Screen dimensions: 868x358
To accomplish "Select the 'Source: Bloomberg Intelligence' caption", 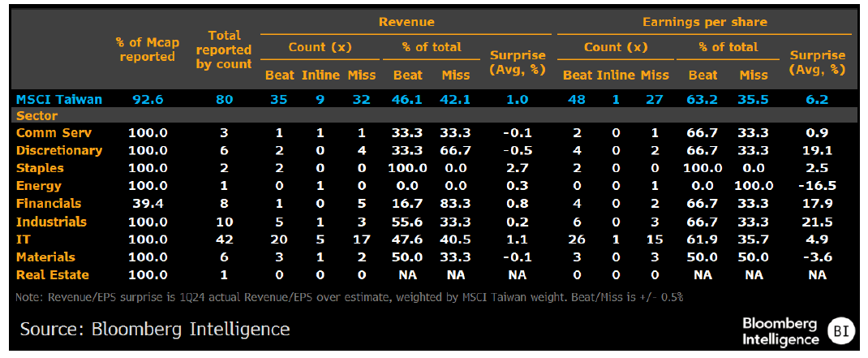I will 154,329.
